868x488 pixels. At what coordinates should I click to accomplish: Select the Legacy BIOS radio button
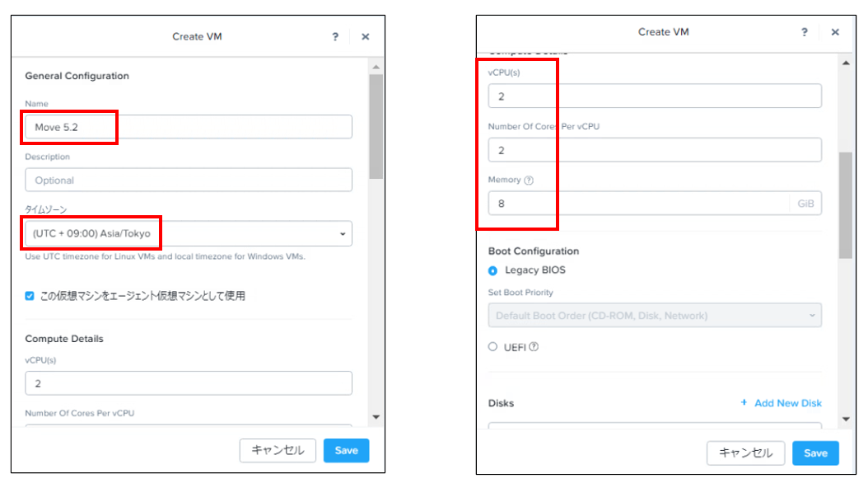pos(492,270)
